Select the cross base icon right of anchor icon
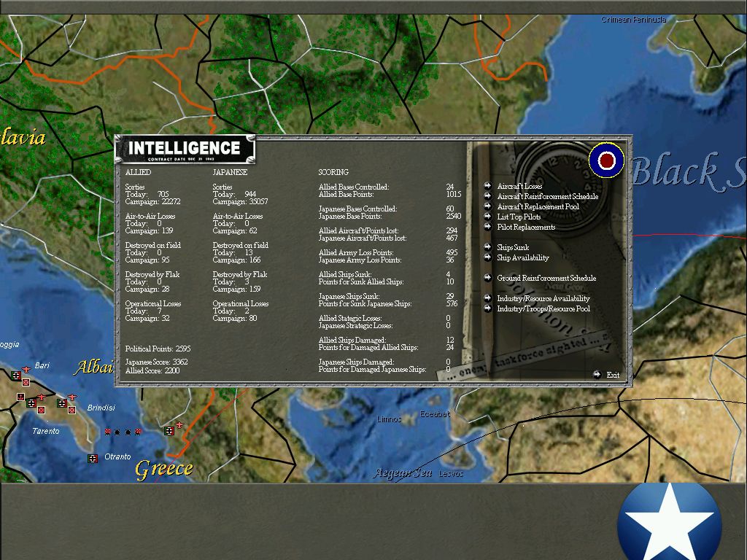747x560 pixels. point(31,403)
